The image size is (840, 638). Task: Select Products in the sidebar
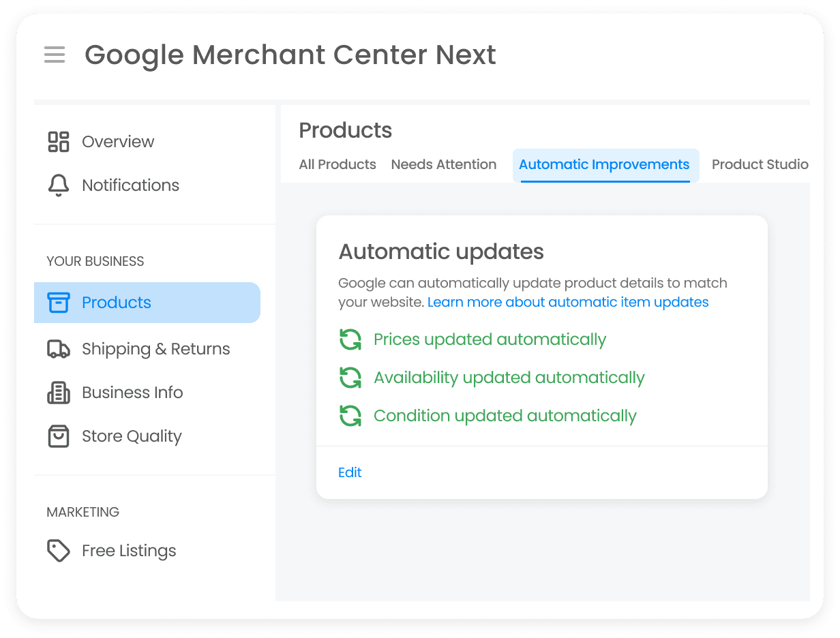147,303
